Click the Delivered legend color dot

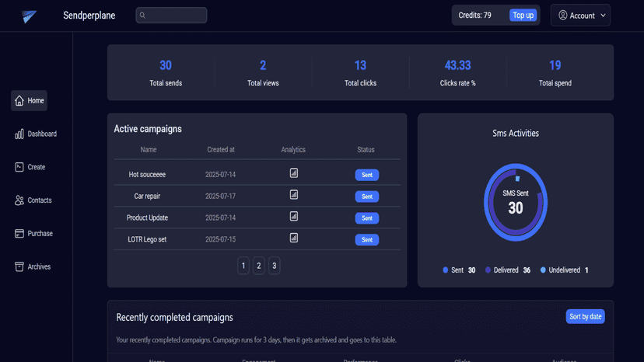tap(488, 270)
